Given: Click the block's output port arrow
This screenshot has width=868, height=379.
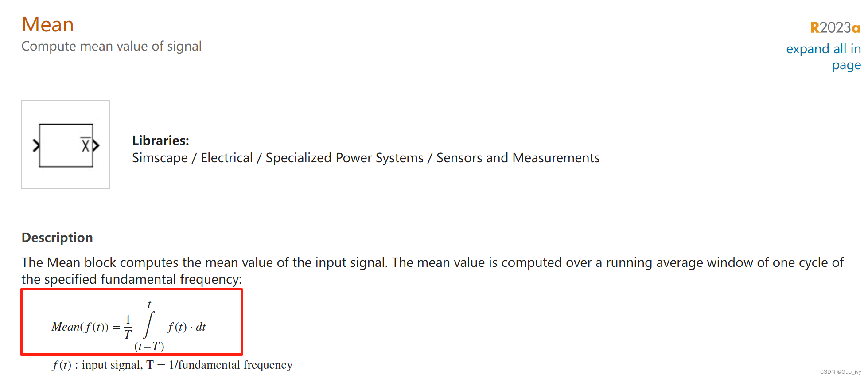Looking at the screenshot, I should (96, 145).
